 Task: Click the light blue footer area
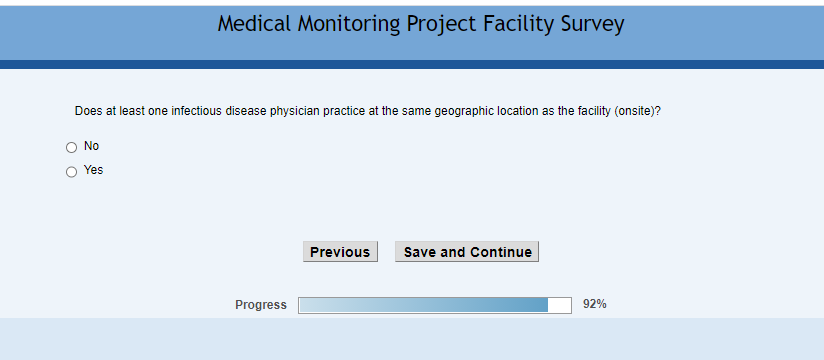coord(412,339)
